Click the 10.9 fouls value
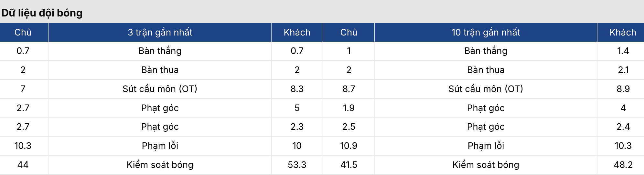644x175 pixels. tap(349, 146)
